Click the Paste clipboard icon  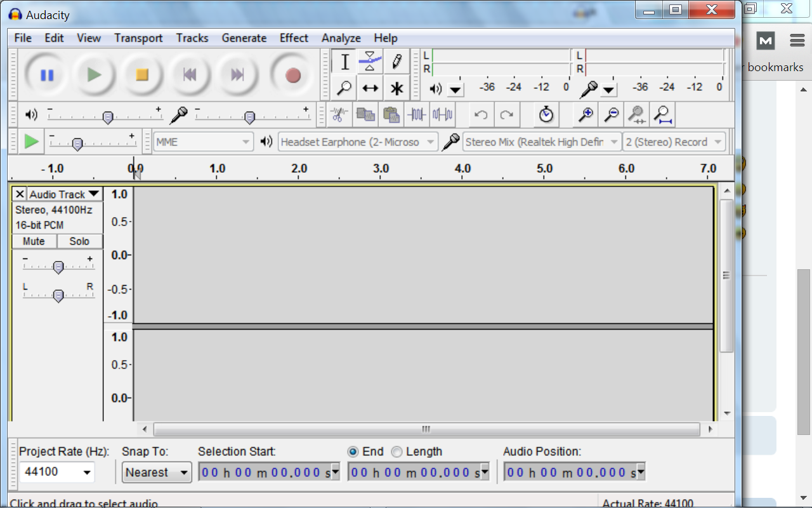pos(391,115)
